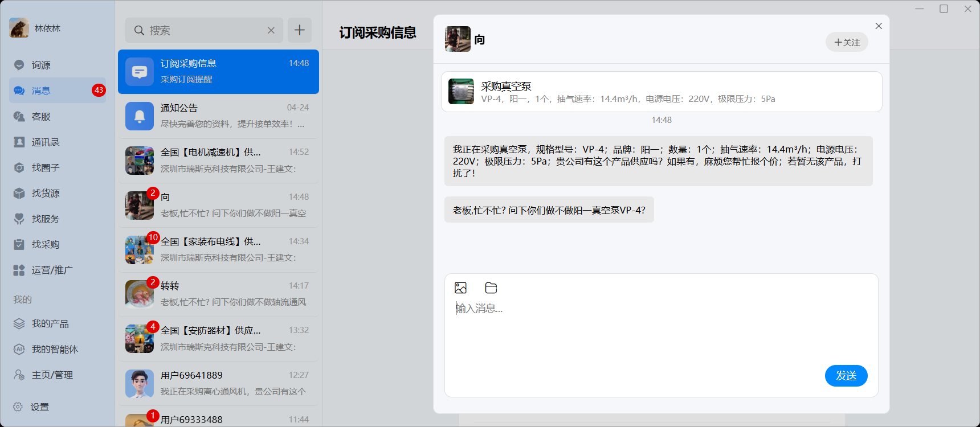
Task: Click 林依林 profile avatar
Action: click(19, 28)
